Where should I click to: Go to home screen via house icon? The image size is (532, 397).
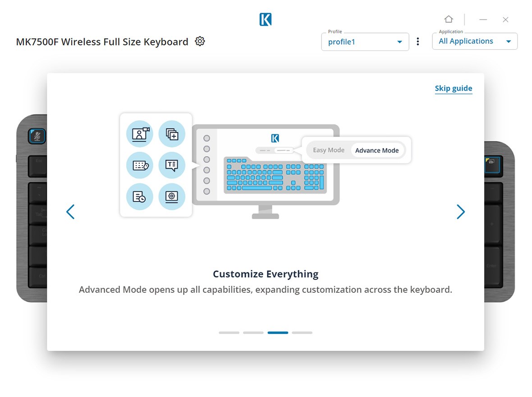coord(449,19)
